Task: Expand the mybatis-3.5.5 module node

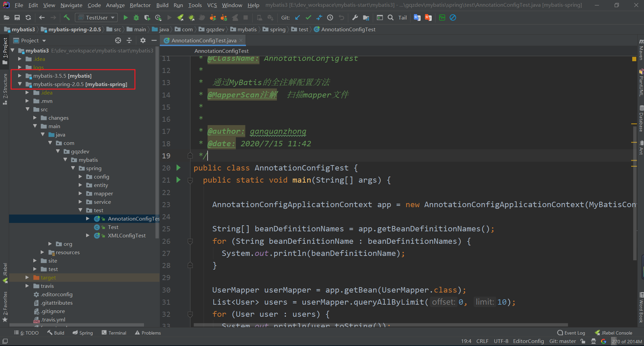Action: (x=20, y=76)
